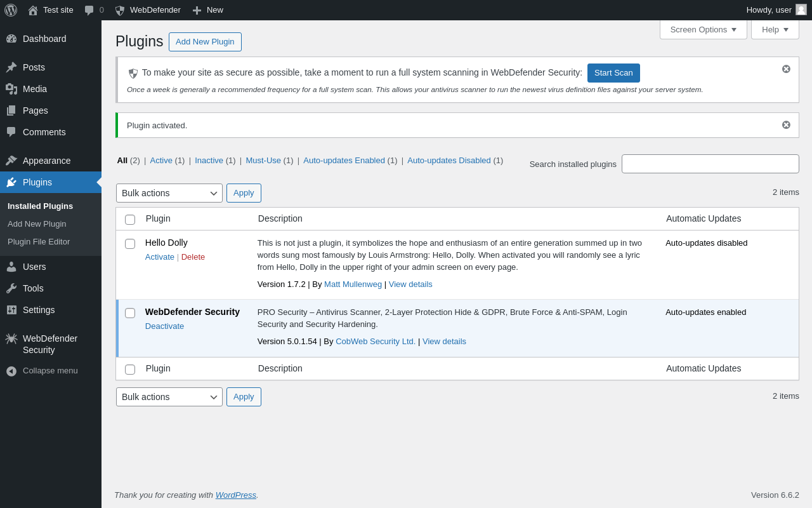Check the WebDefender Security plugin checkbox
Screen dimensions: 812x508
(x=130, y=313)
